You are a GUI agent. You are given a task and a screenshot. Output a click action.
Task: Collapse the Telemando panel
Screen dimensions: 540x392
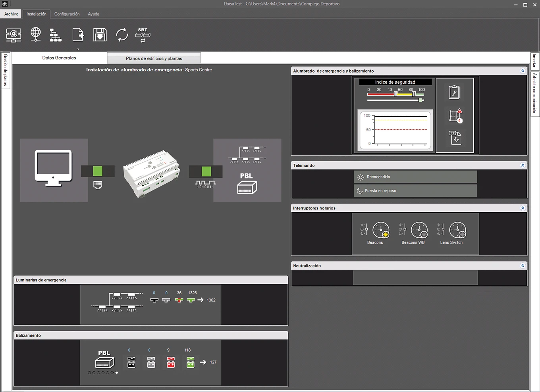coord(523,165)
